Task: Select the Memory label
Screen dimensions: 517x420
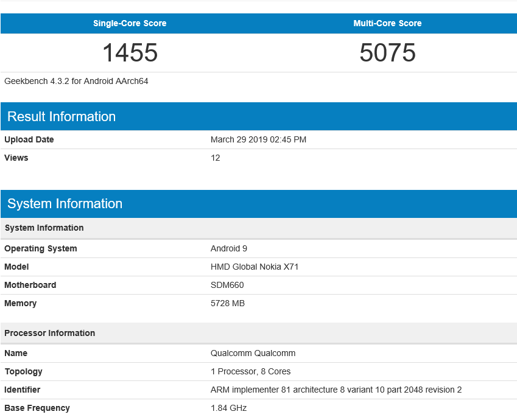Action: pos(21,303)
